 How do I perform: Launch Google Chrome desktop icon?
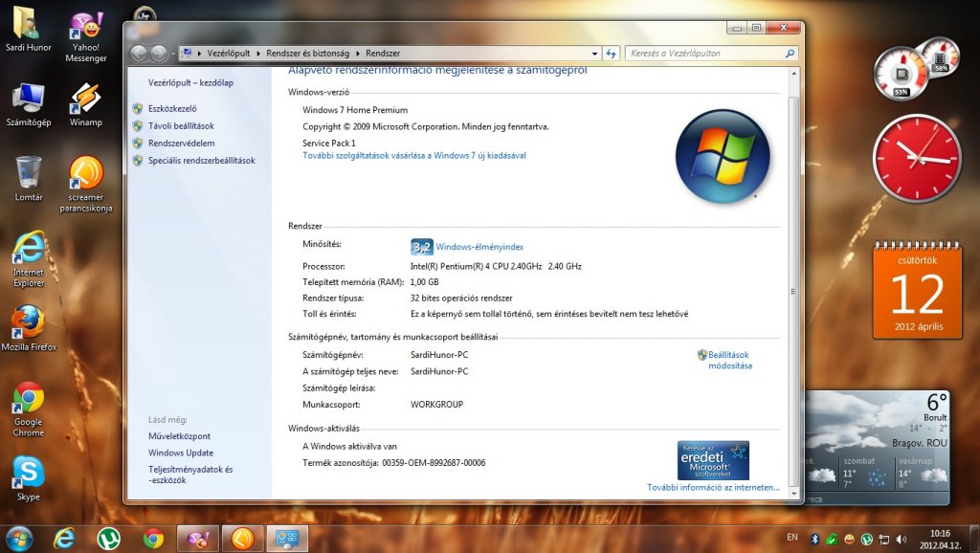[x=28, y=409]
